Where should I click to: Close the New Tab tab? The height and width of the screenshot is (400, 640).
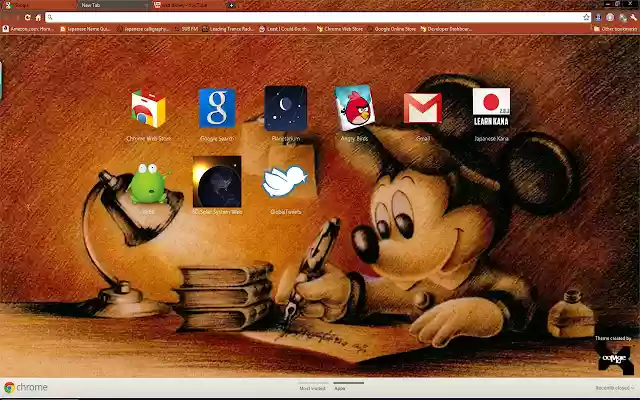tap(146, 5)
